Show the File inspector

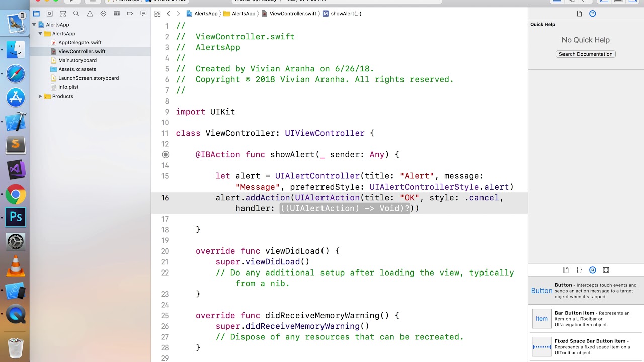(579, 14)
